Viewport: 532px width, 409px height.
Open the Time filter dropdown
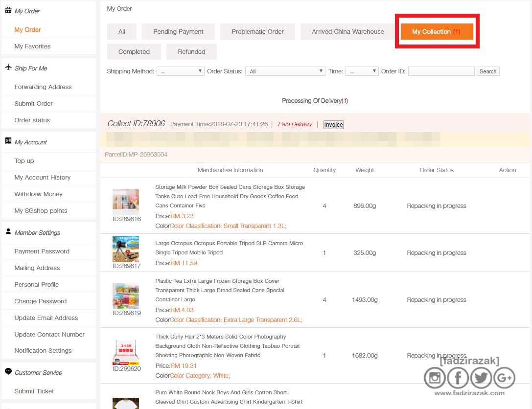(x=362, y=71)
